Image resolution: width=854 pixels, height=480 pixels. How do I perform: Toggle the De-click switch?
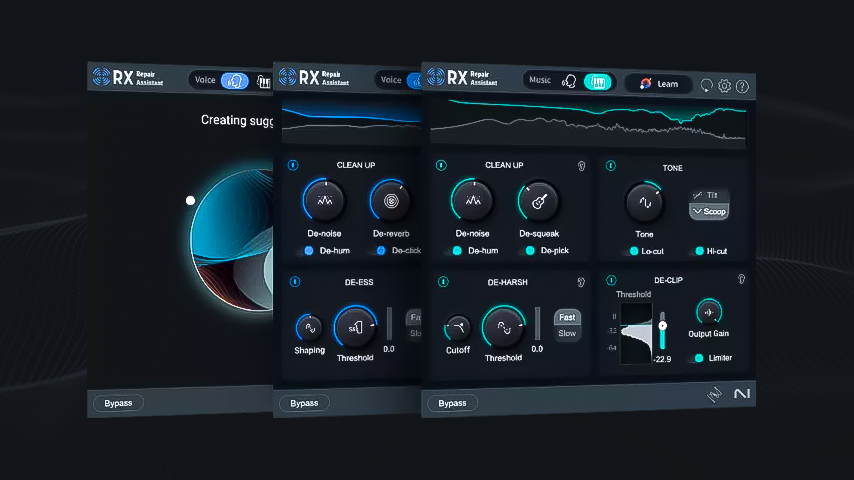(377, 251)
